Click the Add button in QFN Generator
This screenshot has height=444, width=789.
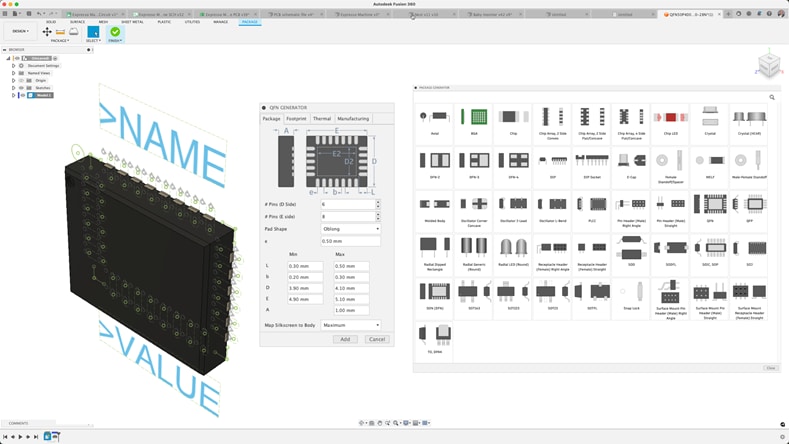coord(345,339)
